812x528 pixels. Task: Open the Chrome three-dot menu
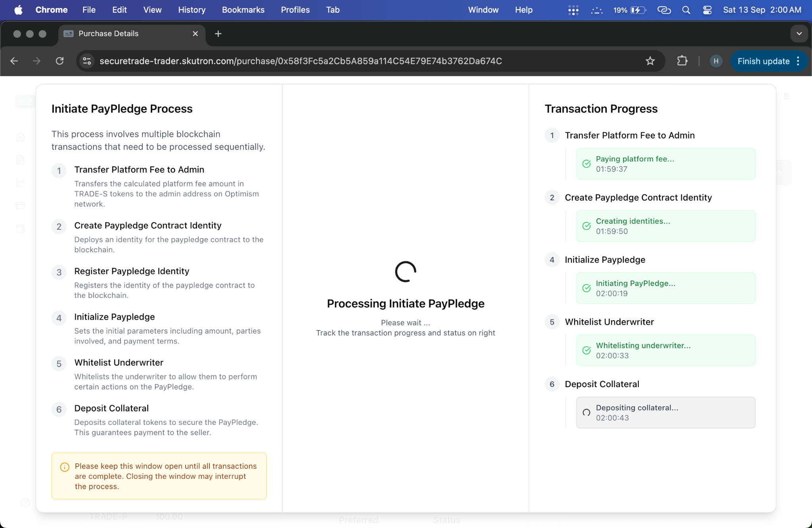pos(798,61)
